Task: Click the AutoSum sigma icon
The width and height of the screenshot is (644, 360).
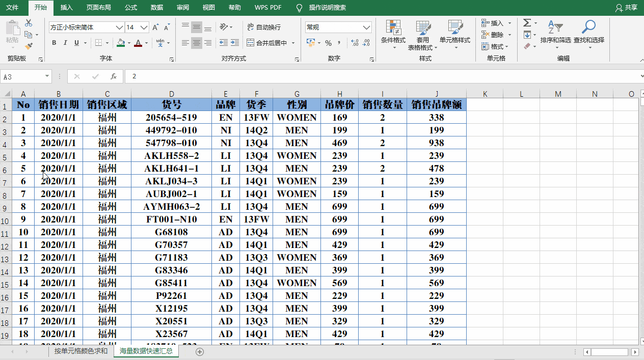Action: pyautogui.click(x=527, y=23)
